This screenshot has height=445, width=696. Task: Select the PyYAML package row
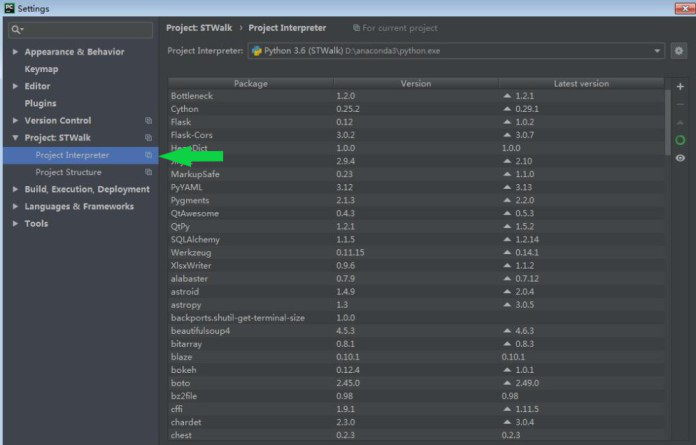click(x=416, y=187)
